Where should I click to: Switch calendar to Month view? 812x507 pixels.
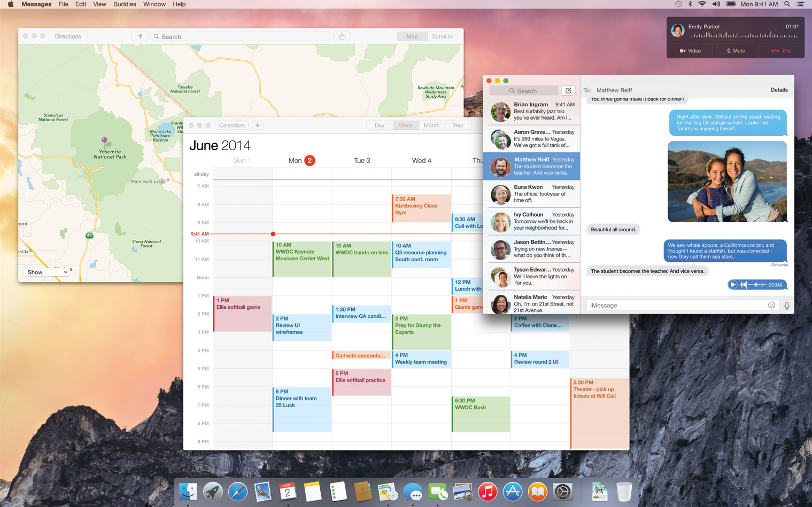[431, 125]
